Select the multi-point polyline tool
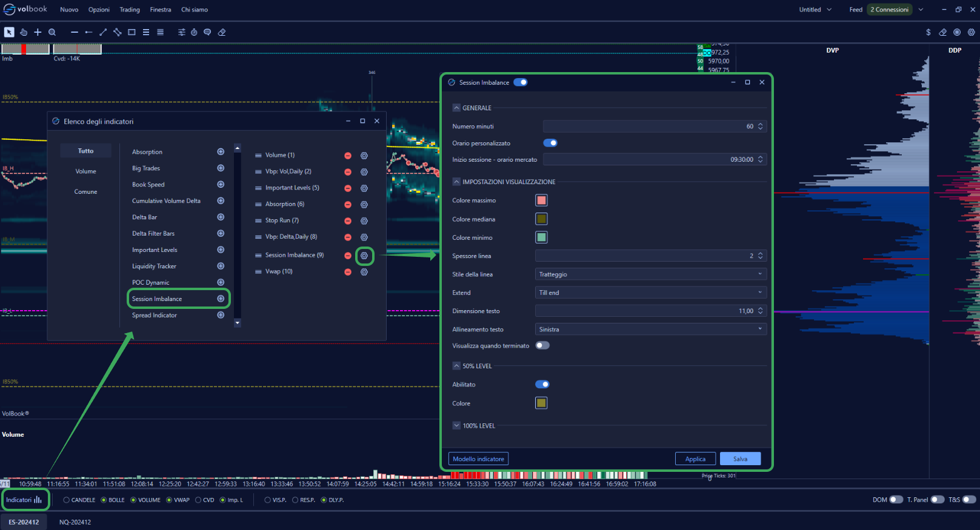Image resolution: width=980 pixels, height=530 pixels. [118, 32]
